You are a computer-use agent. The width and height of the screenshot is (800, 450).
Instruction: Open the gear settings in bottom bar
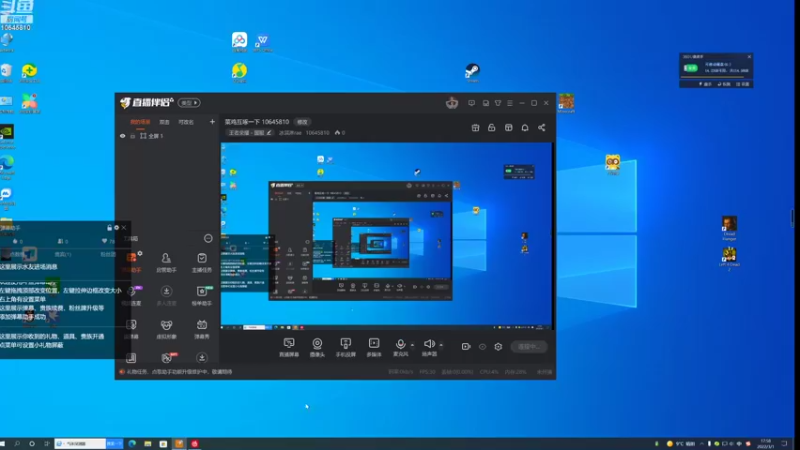click(x=498, y=346)
